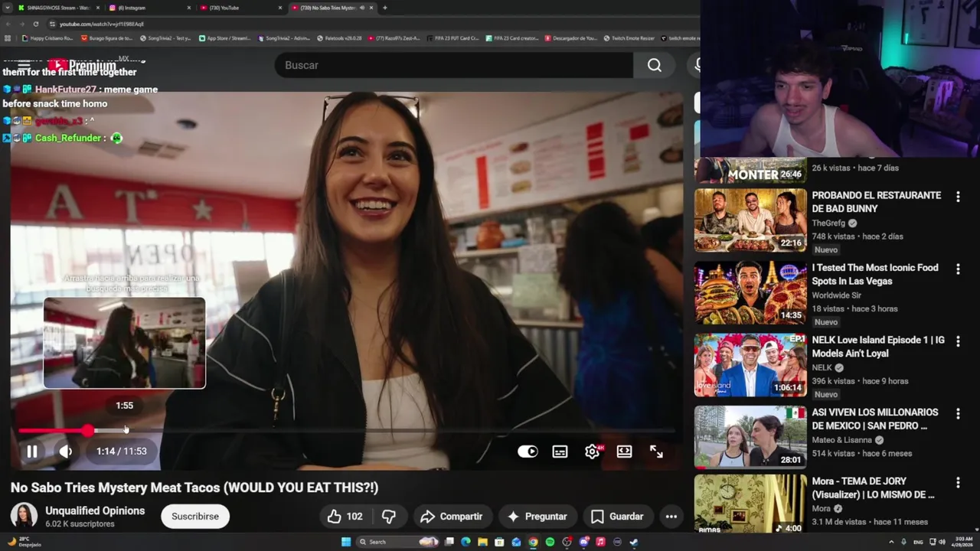Open Steam from taskbar
Screen dimensions: 980x551
tap(634, 542)
